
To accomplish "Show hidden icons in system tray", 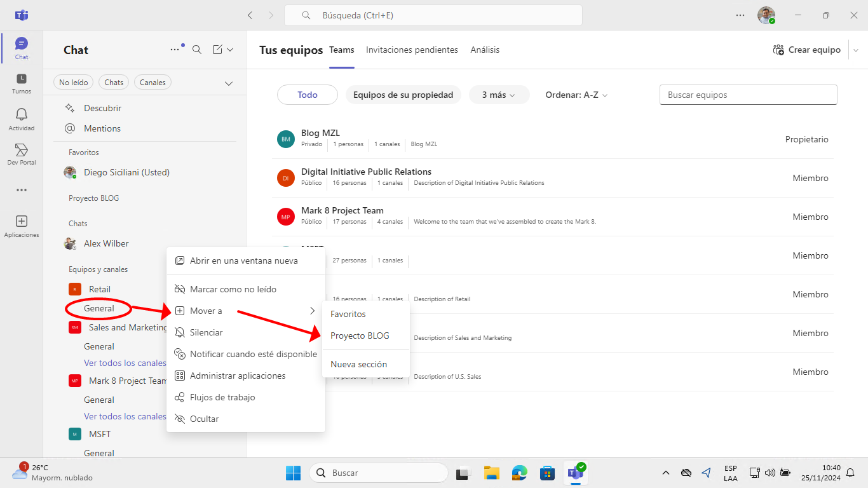I will tap(666, 473).
